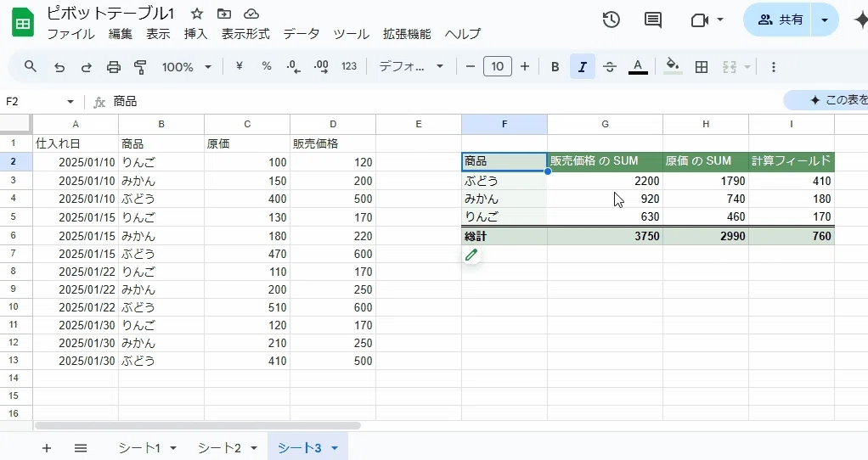Click the document title ピボットテーブル1
This screenshot has height=460, width=868.
click(x=110, y=14)
